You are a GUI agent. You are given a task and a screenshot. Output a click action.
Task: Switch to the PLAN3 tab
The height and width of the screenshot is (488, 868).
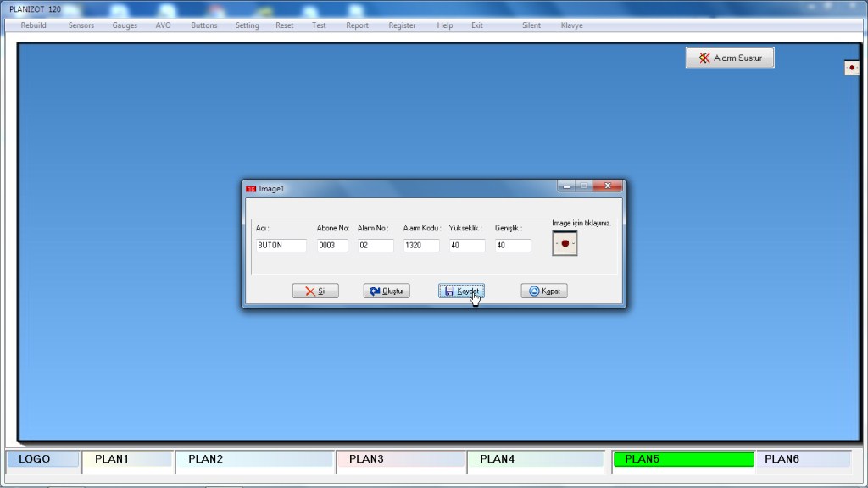tap(399, 459)
